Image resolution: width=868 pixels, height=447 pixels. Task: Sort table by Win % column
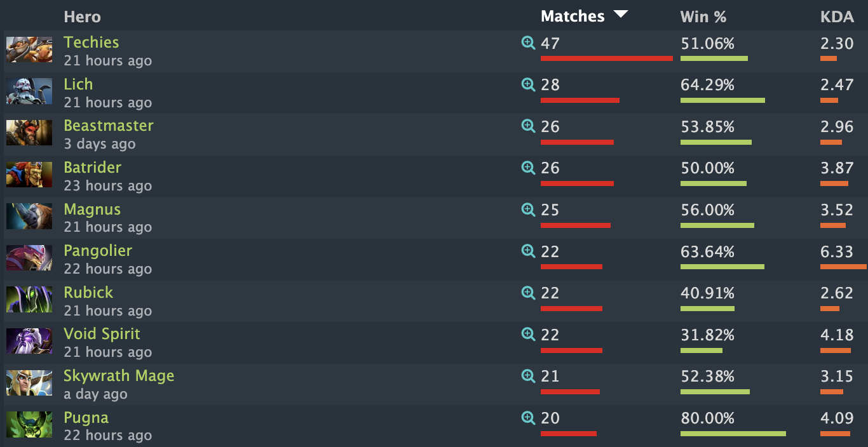coord(703,17)
